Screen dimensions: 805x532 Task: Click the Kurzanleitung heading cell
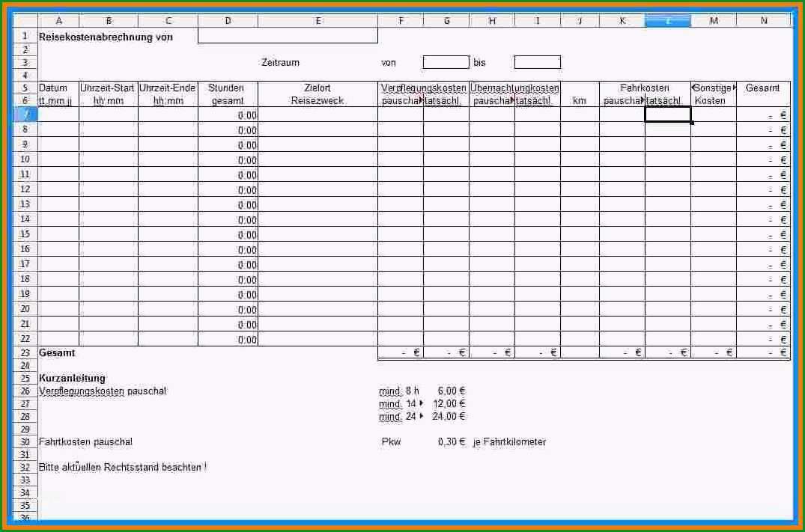pos(72,378)
